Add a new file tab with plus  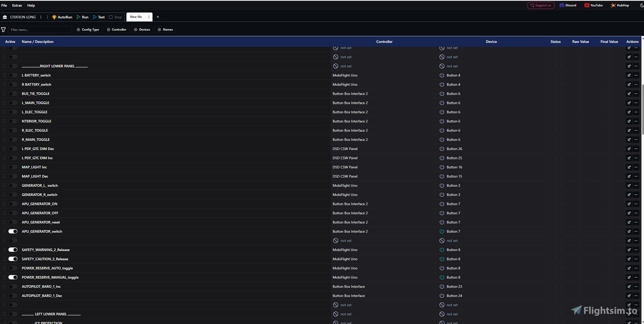point(158,17)
